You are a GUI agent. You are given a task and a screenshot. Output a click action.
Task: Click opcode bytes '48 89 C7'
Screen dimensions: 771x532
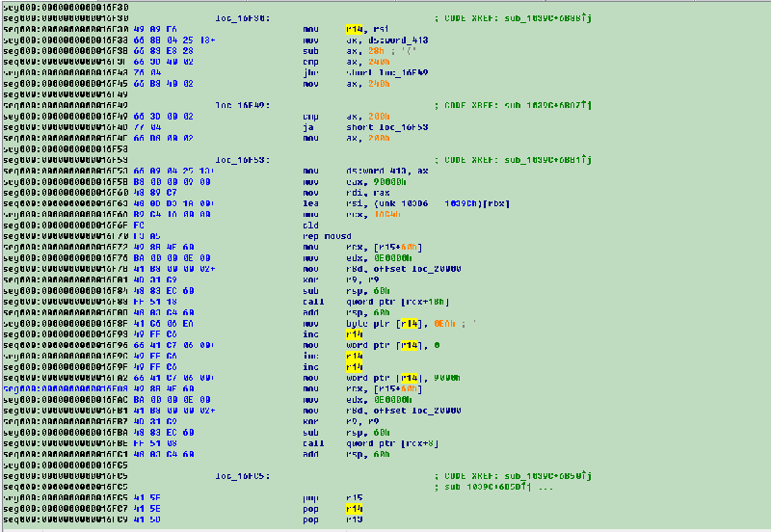tap(155, 193)
